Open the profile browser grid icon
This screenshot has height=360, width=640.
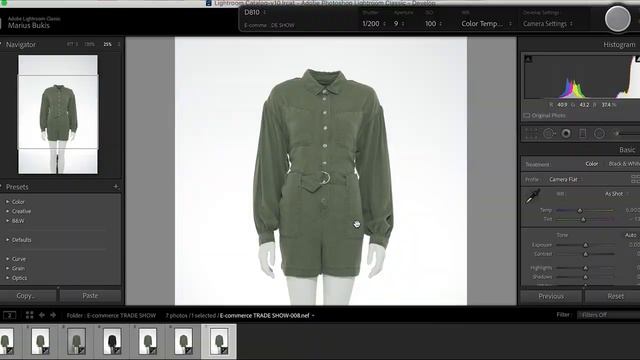(636, 179)
